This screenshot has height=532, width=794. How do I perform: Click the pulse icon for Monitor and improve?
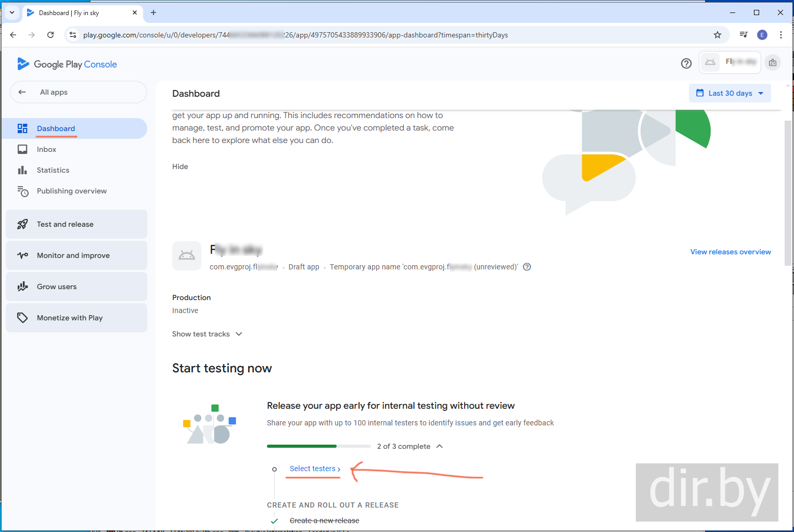[x=22, y=255]
